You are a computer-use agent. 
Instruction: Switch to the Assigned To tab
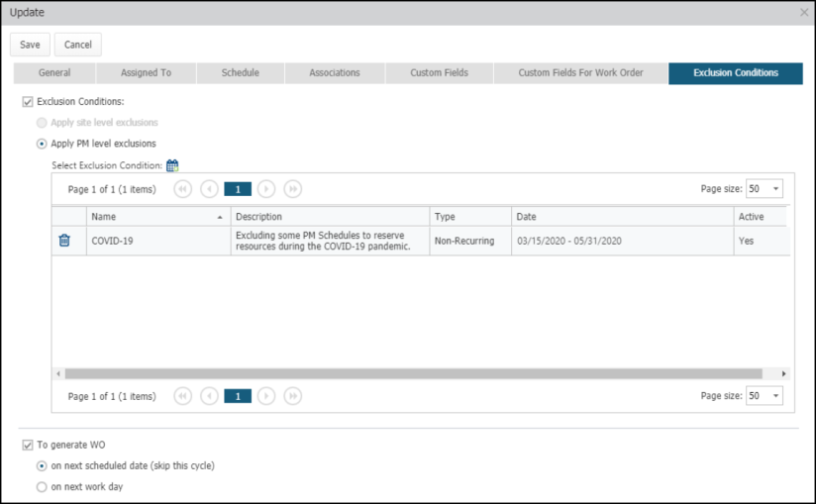pos(147,73)
